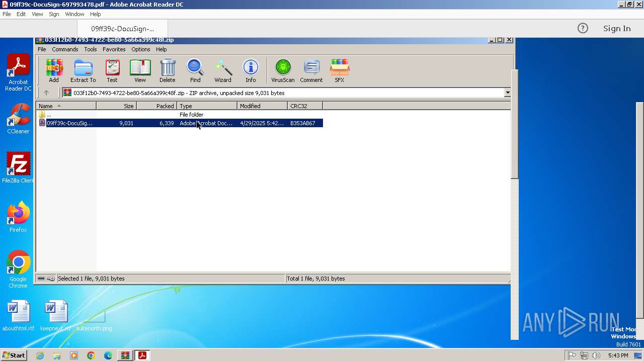Image resolution: width=644 pixels, height=362 pixels.
Task: Open Internet Explorer from taskbar
Action: pyautogui.click(x=40, y=355)
